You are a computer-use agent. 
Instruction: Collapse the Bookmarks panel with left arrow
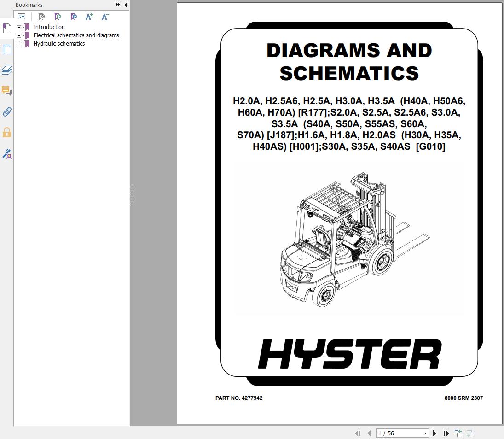tap(125, 5)
